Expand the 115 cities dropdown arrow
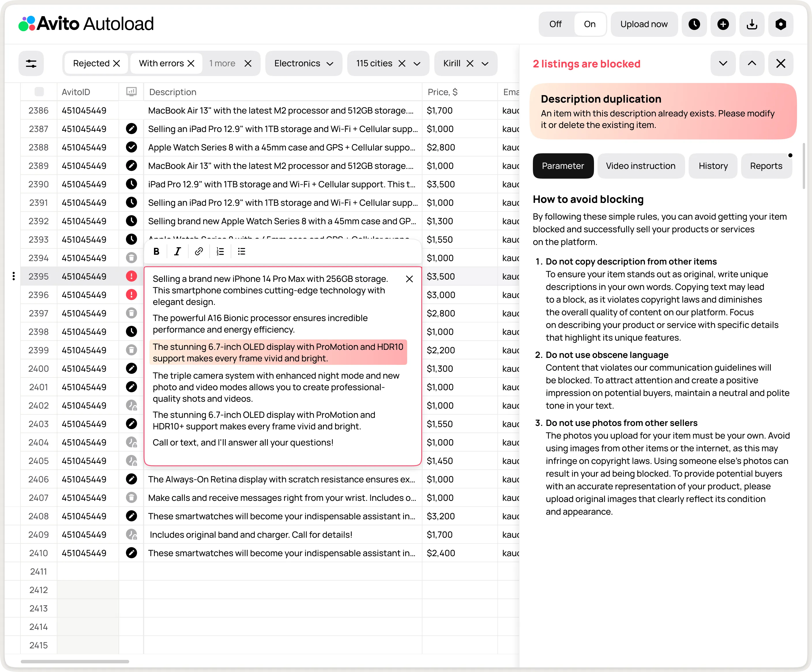The width and height of the screenshot is (812, 672). (x=417, y=64)
